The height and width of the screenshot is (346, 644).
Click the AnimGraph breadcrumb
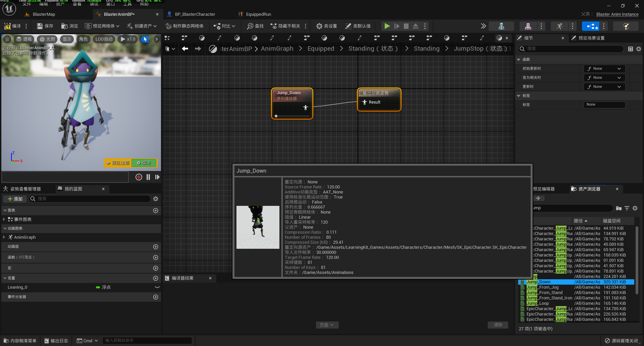click(277, 49)
